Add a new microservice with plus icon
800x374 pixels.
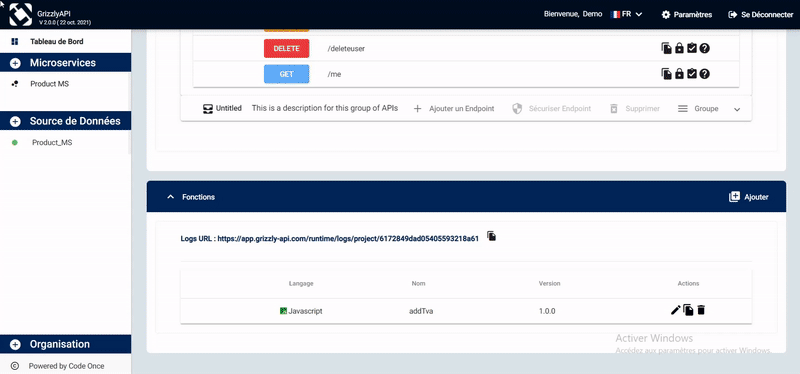pyautogui.click(x=15, y=63)
